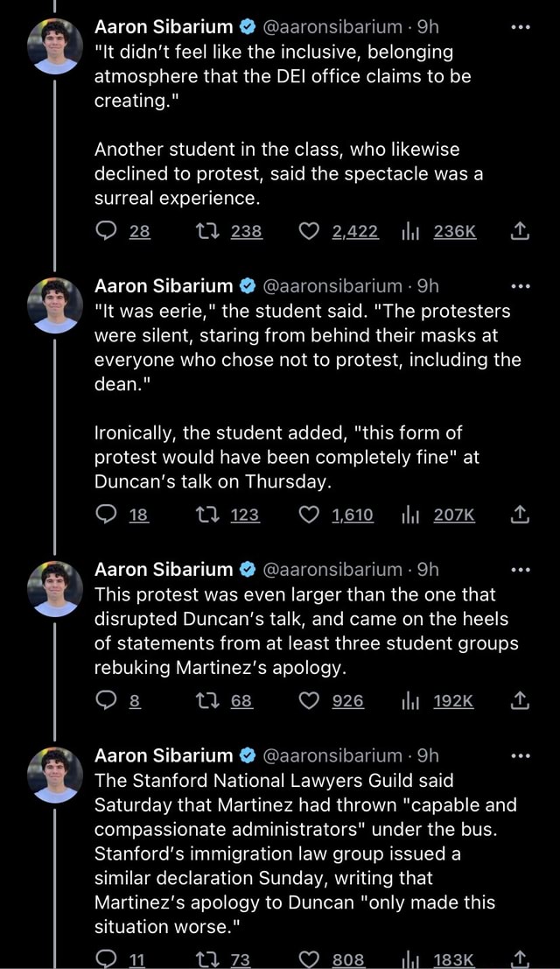Like the tweet rebuking Martinez's apology

(308, 700)
